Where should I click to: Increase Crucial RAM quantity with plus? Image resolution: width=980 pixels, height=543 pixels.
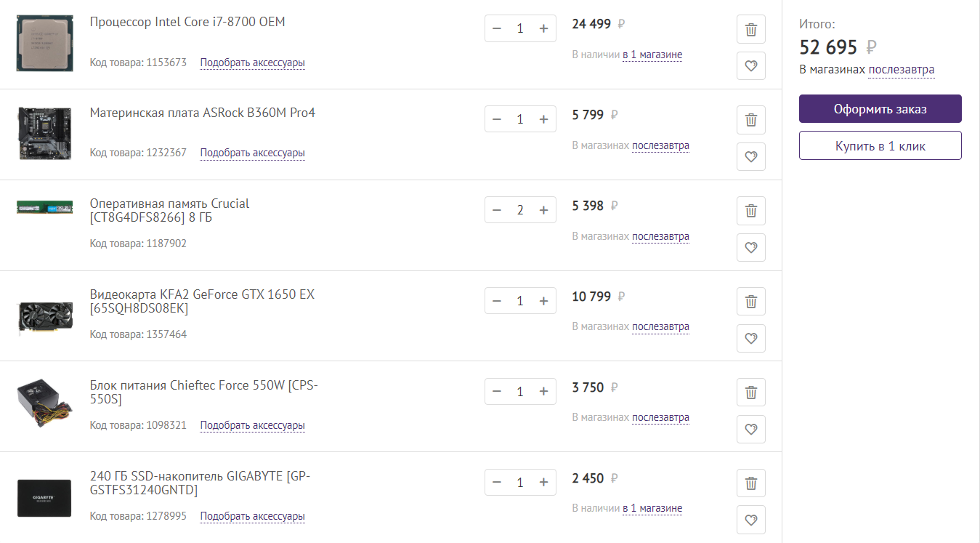coord(543,210)
